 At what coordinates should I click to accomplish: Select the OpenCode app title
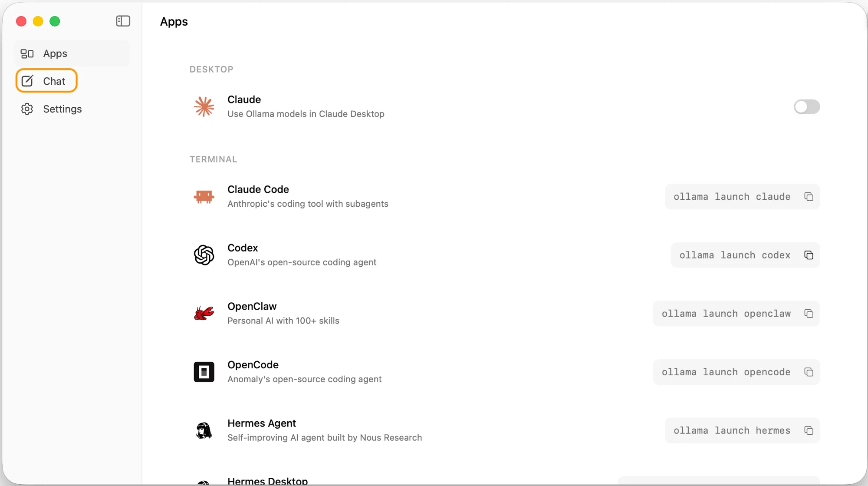253,365
